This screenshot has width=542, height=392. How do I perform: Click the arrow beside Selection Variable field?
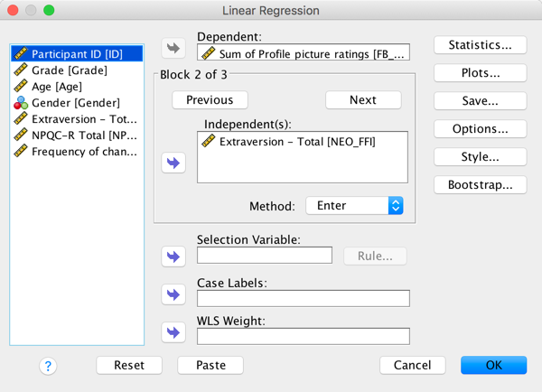173,257
